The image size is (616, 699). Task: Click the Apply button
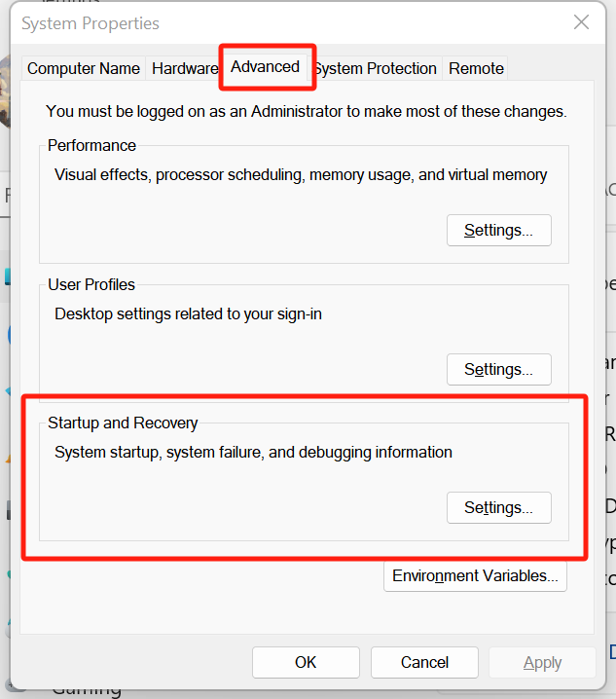click(x=542, y=663)
